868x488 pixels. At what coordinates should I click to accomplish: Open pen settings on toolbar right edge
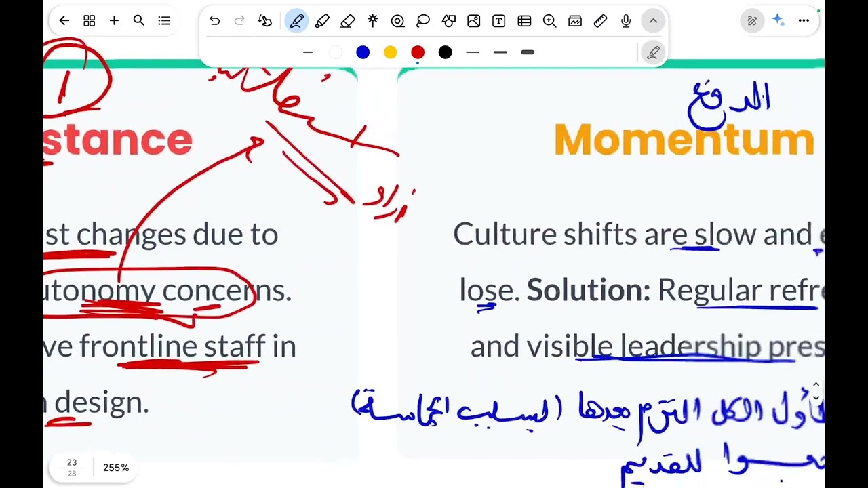coord(653,52)
